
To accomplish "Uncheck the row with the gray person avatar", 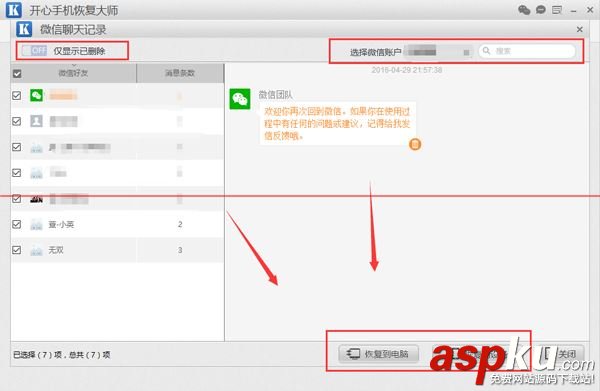I will click(x=16, y=121).
